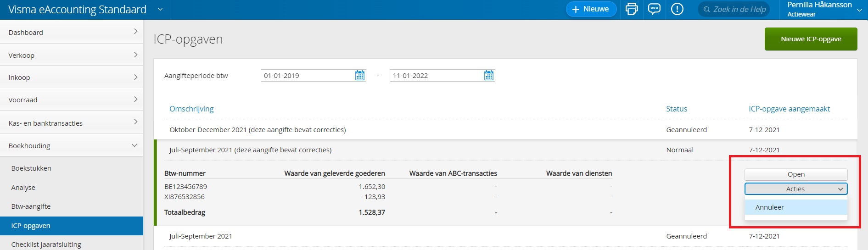Open the Oktober-December 2021 return row

[x=258, y=130]
